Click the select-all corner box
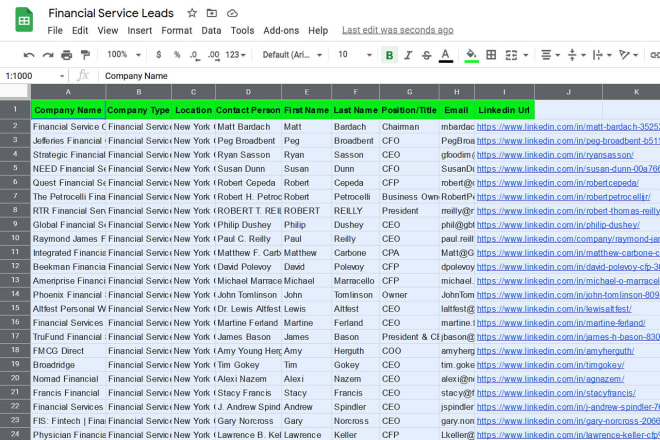 [x=15, y=91]
